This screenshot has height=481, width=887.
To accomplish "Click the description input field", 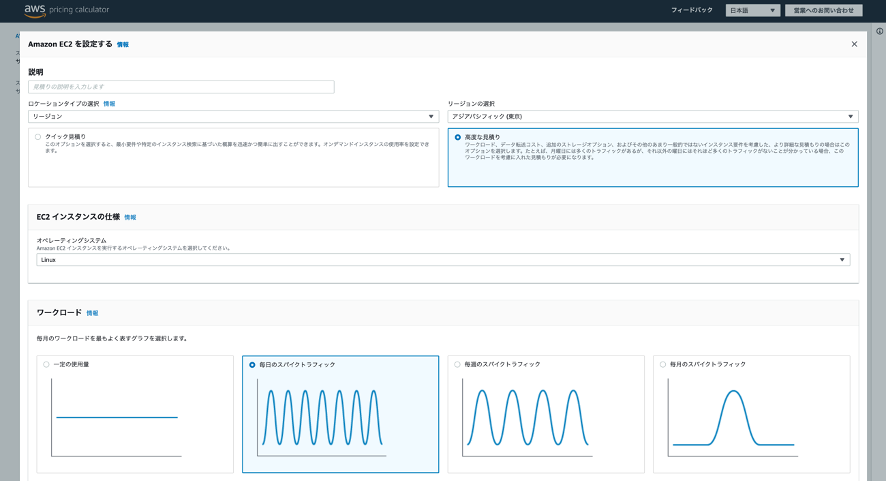I will (180, 87).
